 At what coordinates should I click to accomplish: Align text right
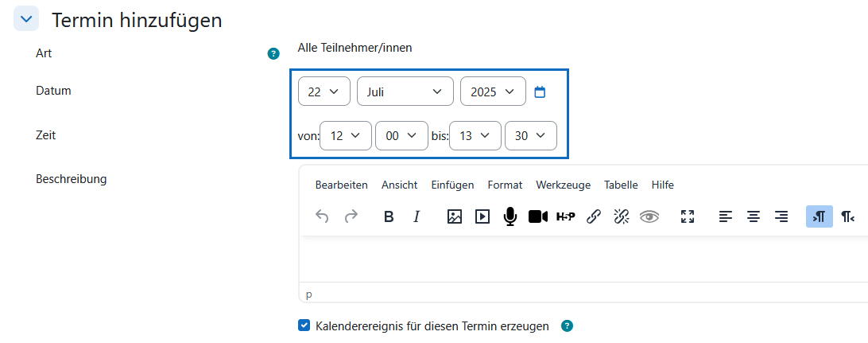pyautogui.click(x=781, y=216)
